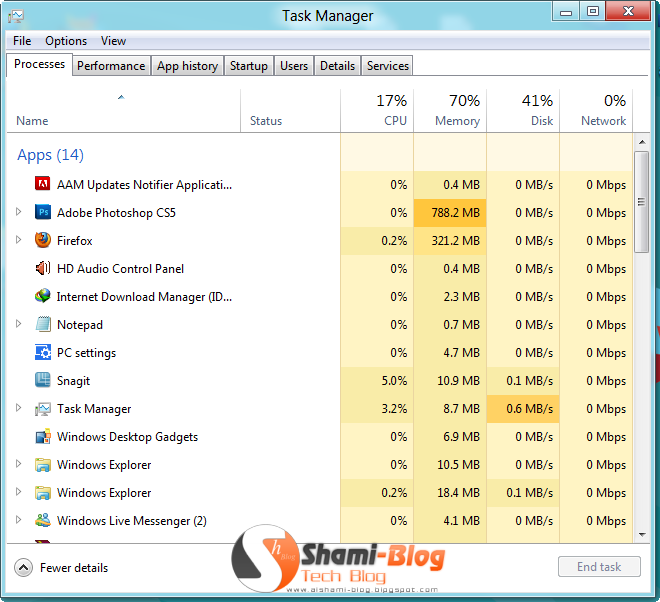This screenshot has width=660, height=602.
Task: Select the AAM Updates Notifier row name
Action: click(144, 185)
